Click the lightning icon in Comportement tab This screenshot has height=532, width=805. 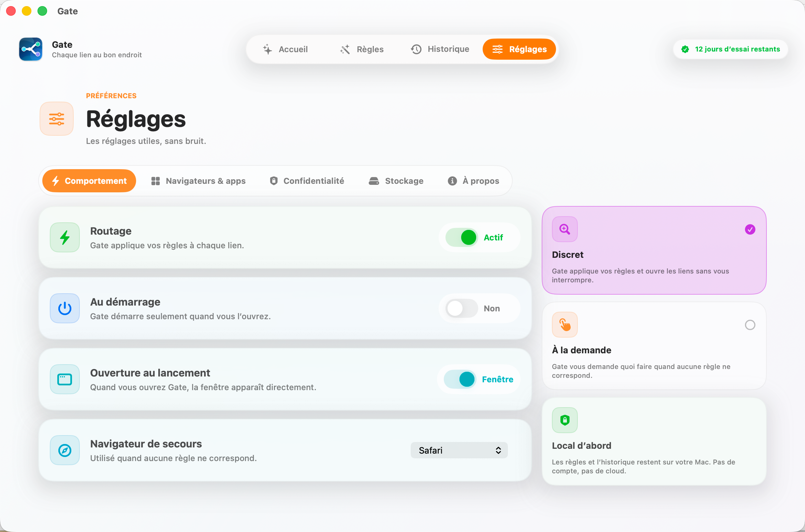coord(56,181)
